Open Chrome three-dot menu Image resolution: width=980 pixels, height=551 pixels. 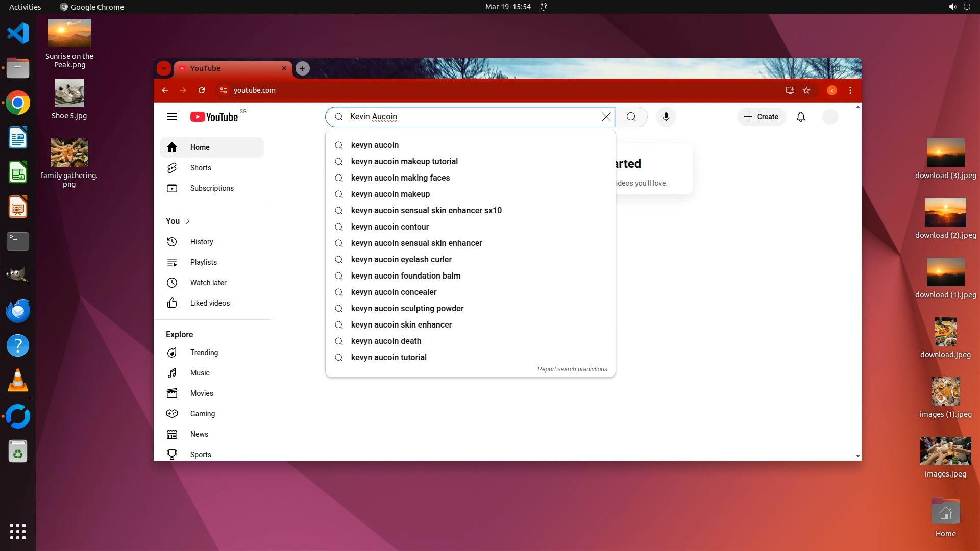click(850, 90)
